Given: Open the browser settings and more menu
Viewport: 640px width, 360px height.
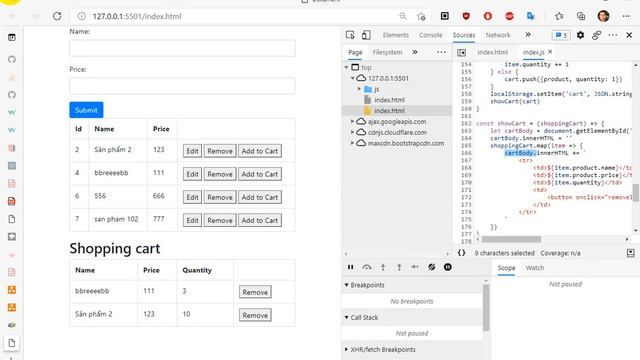Looking at the screenshot, I should [626, 16].
